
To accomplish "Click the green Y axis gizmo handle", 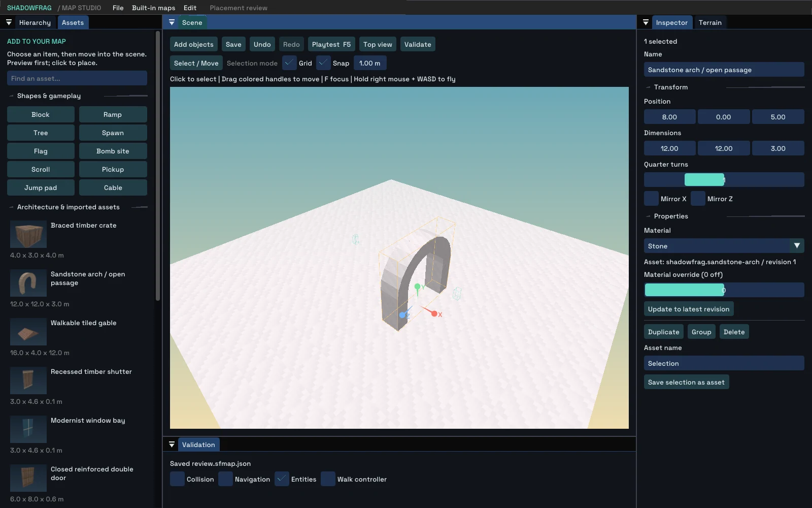I will pyautogui.click(x=417, y=287).
